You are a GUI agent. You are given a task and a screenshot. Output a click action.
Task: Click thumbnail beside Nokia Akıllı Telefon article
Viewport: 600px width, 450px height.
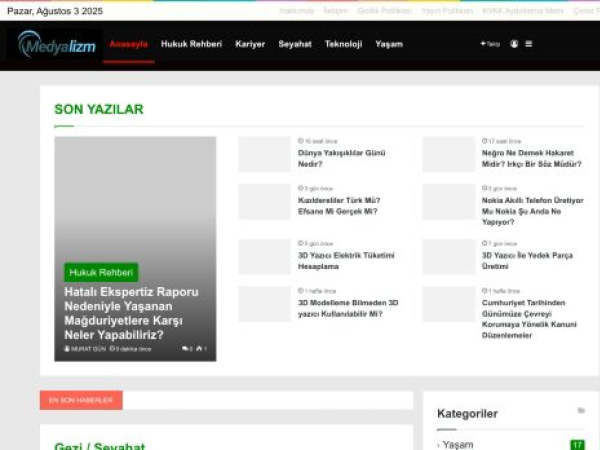pos(448,202)
